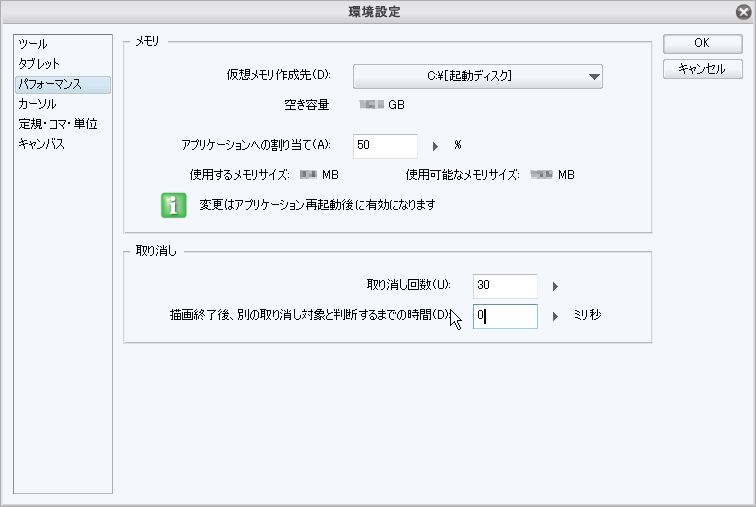
Task: Click the undo delay milliseconds field
Action: pos(505,316)
